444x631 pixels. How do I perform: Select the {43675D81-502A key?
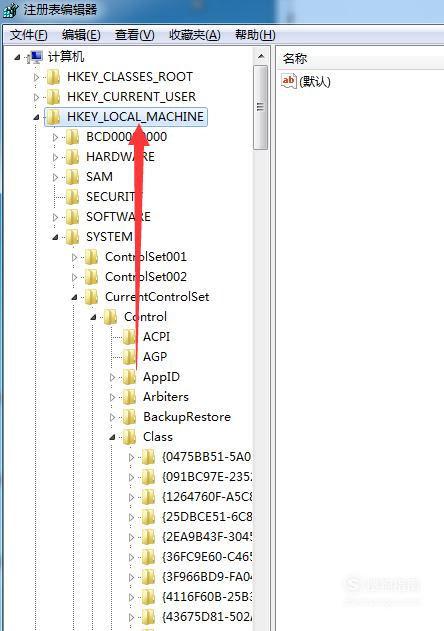207,617
